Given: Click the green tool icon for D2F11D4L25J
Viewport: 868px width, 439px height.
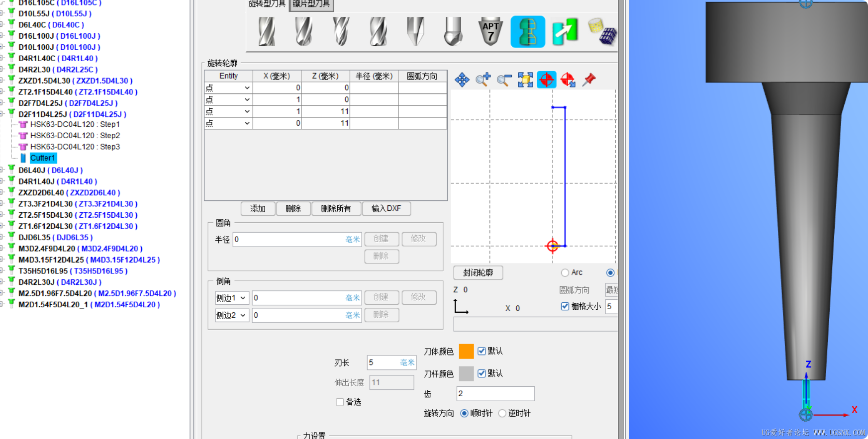Looking at the screenshot, I should [11, 114].
